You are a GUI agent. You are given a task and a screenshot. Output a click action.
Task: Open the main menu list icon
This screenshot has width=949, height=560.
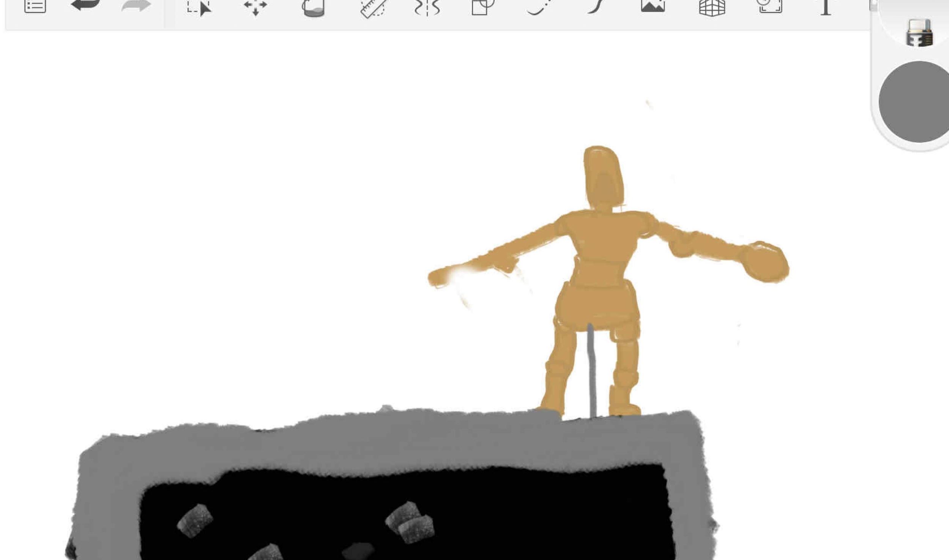click(35, 6)
